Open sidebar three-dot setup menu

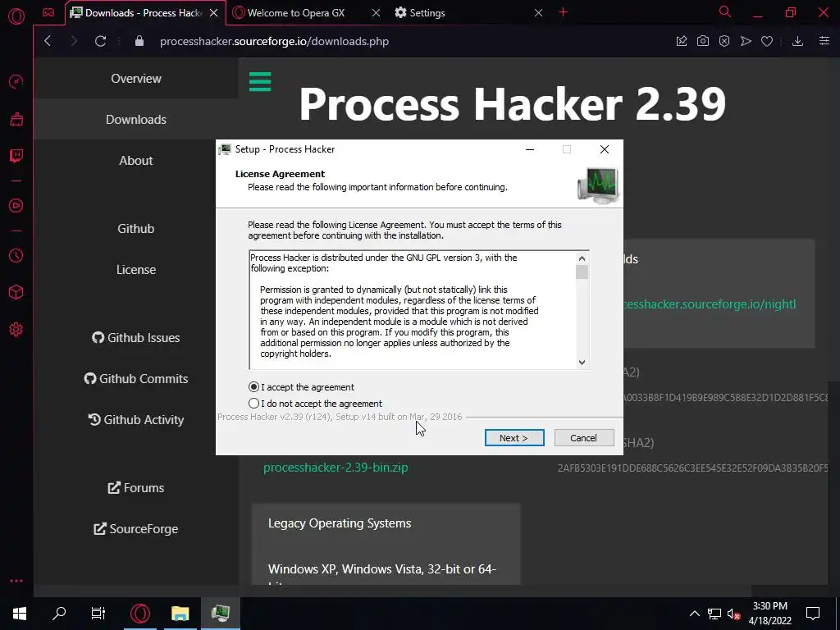pyautogui.click(x=16, y=581)
